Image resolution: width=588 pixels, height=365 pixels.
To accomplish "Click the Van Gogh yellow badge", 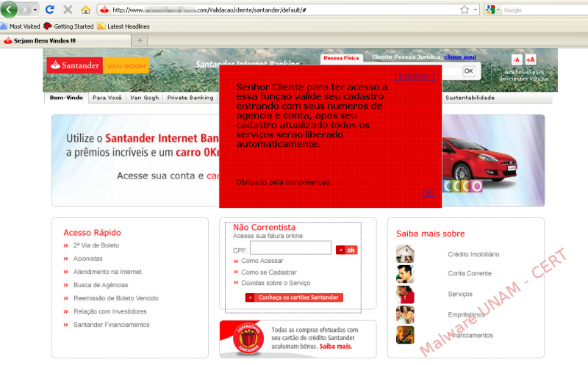I will click(126, 65).
